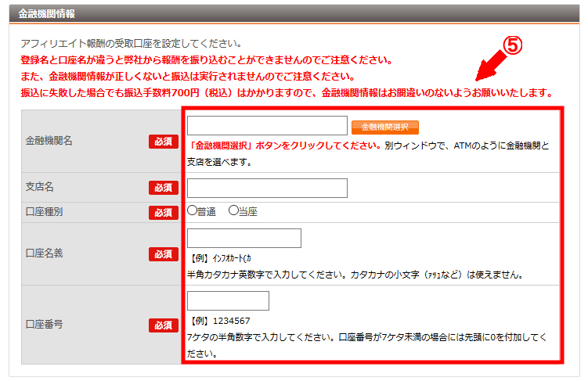
Task: Focus the 金融機関名 text field
Action: 267,125
